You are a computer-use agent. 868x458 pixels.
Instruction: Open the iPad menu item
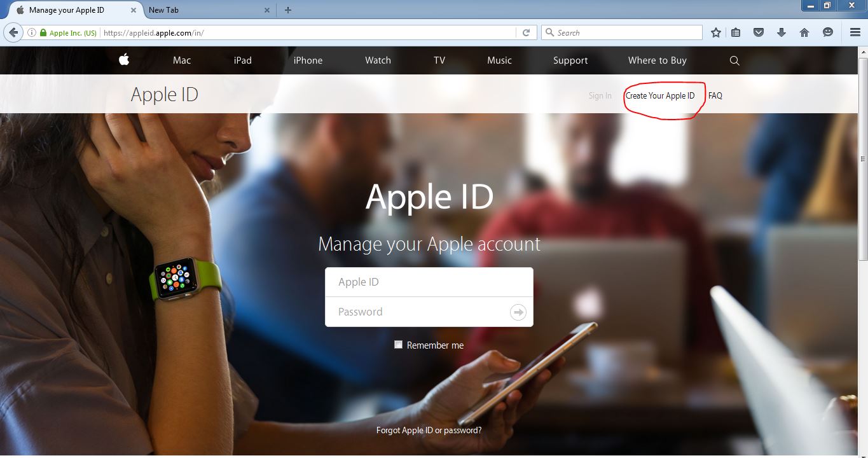[243, 60]
